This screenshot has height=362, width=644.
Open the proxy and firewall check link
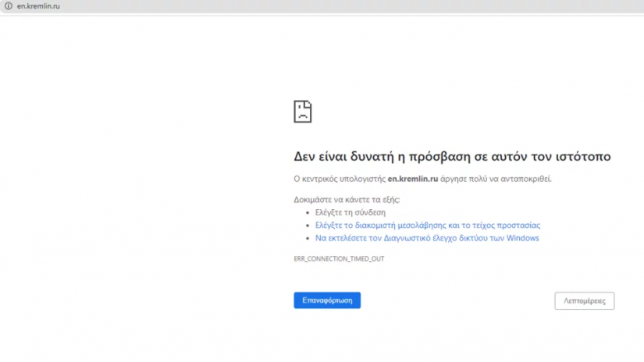[427, 225]
